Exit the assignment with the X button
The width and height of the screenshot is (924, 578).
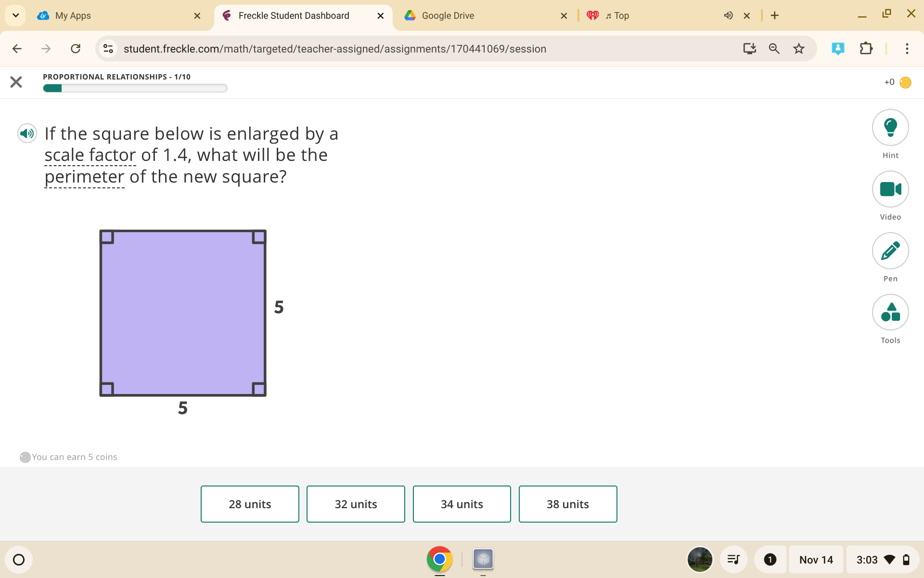(16, 81)
